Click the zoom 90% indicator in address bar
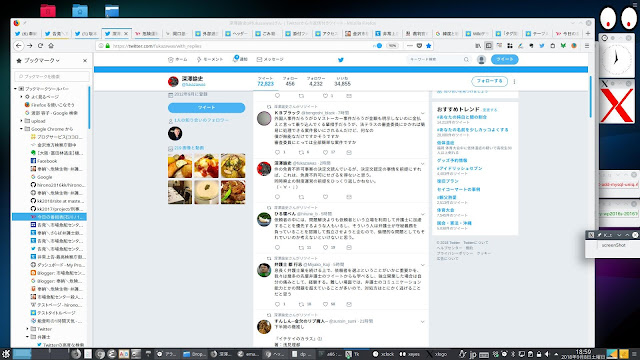Viewport: 640px width, 360px height. click(x=392, y=46)
